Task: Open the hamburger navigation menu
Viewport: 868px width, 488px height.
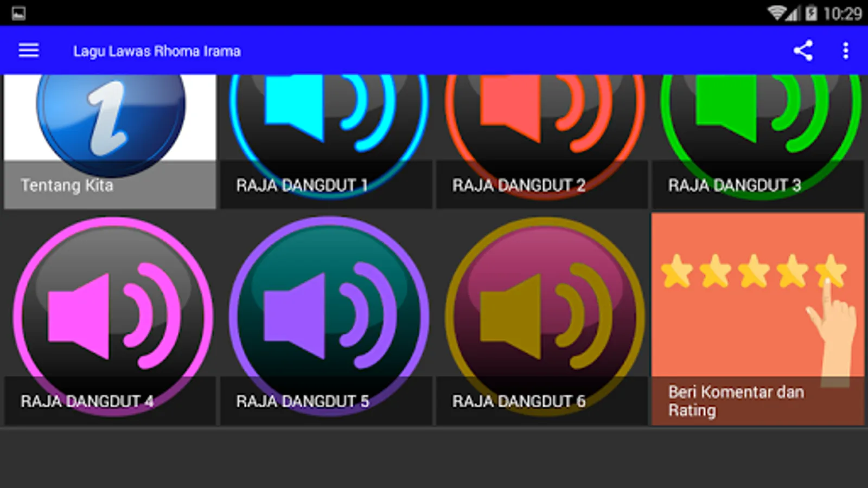Action: tap(29, 50)
